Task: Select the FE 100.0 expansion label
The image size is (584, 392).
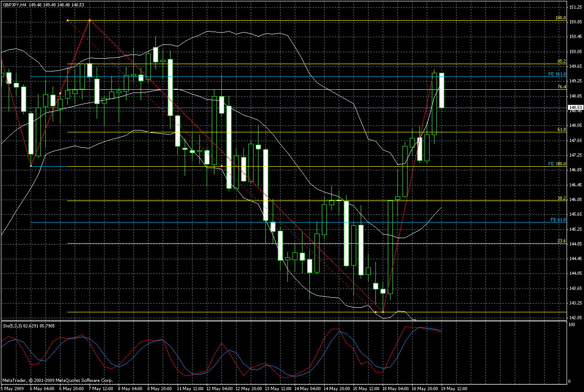Action: click(x=557, y=163)
